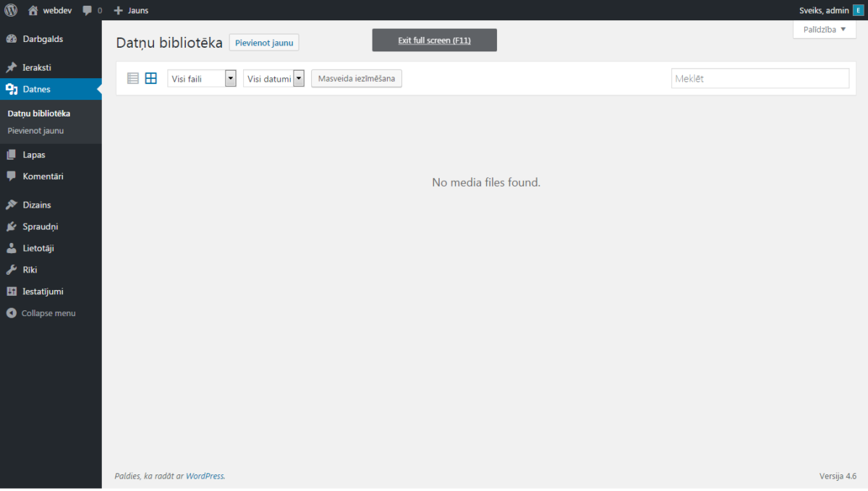Screen dimensions: 868x491
Task: Switch to grid view icon
Action: click(150, 78)
